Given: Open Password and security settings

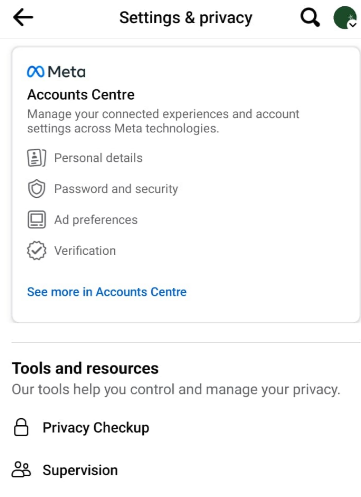Looking at the screenshot, I should [x=116, y=189].
